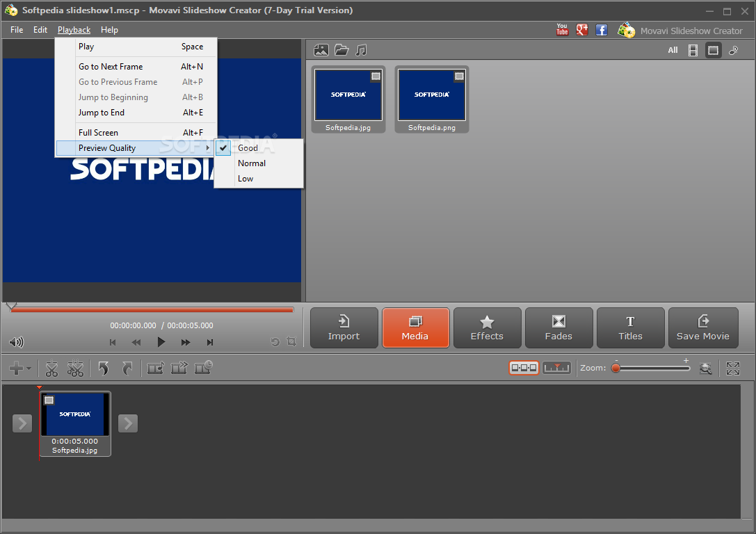Open the YouTube link icon
The image size is (756, 534).
[x=562, y=30]
